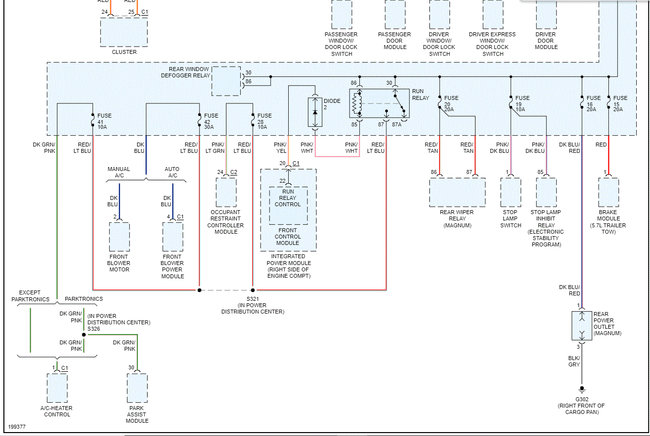Click the rear power outlet connector symbol
Screen dimensions: 650x436
pyautogui.click(x=582, y=326)
